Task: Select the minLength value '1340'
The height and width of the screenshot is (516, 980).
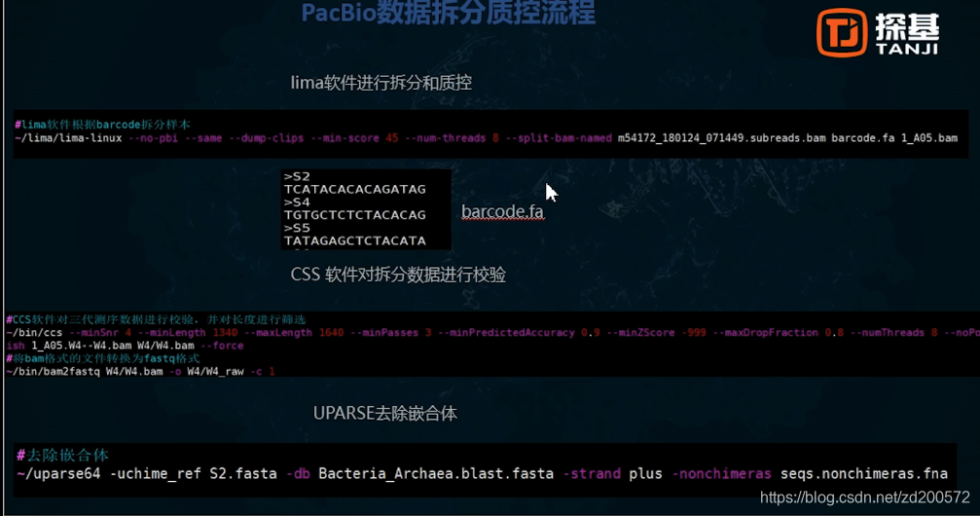Action: coord(225,333)
